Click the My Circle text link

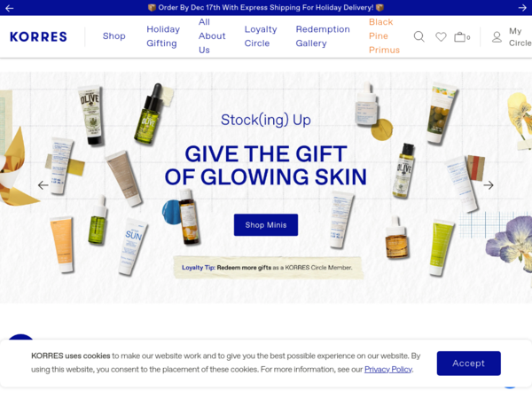520,37
